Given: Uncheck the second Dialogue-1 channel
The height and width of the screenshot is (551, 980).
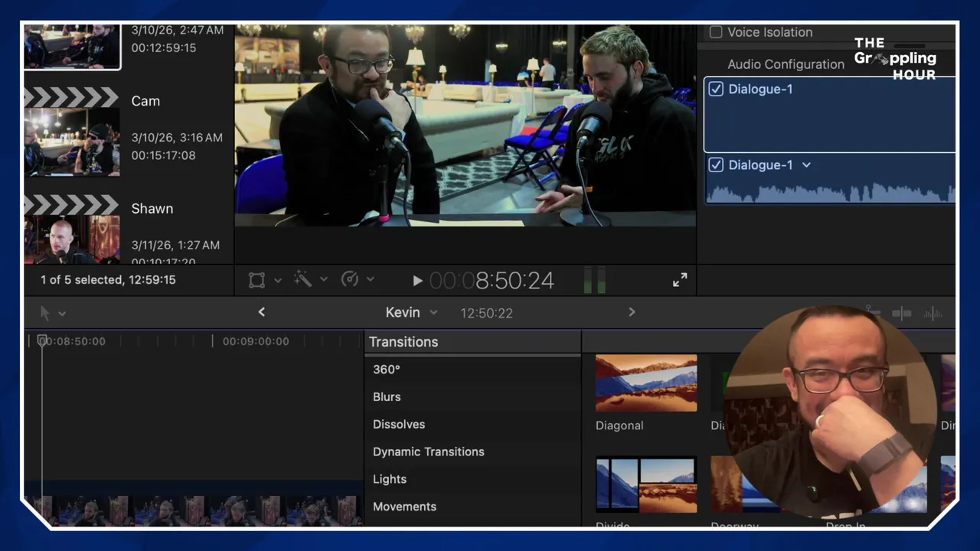Looking at the screenshot, I should click(x=716, y=165).
